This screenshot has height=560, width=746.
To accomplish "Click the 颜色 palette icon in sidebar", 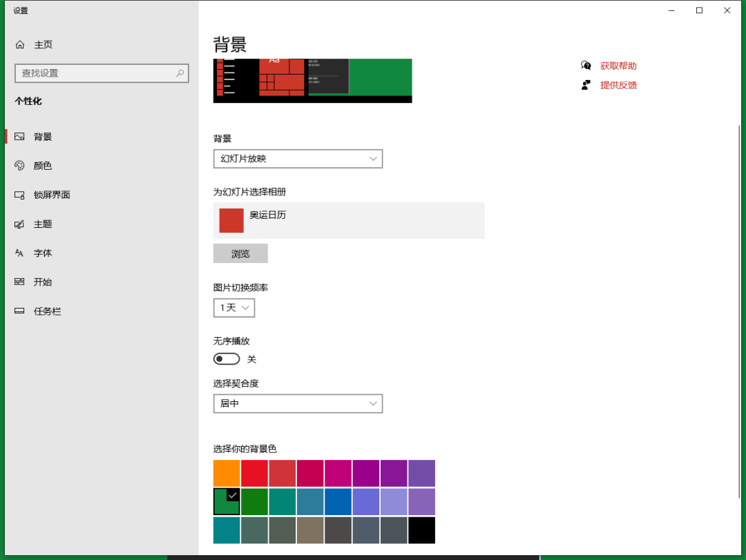I will tap(19, 166).
